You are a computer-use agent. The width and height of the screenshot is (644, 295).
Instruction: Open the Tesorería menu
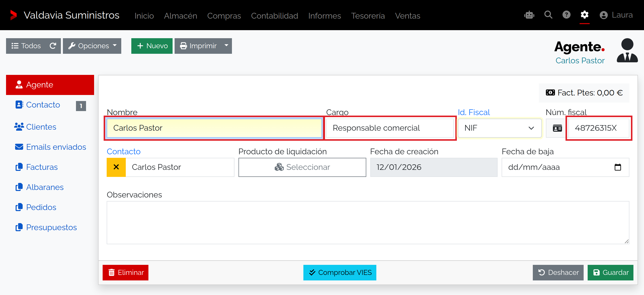pos(368,16)
